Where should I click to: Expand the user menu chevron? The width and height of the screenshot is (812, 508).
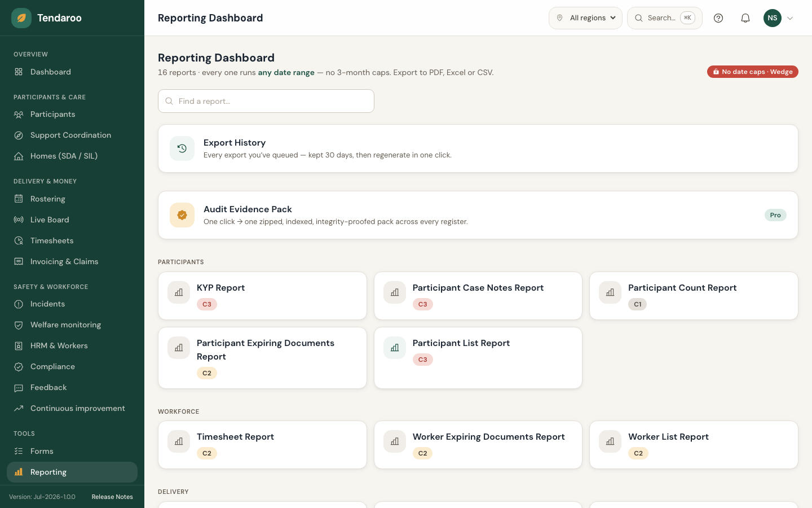click(790, 18)
